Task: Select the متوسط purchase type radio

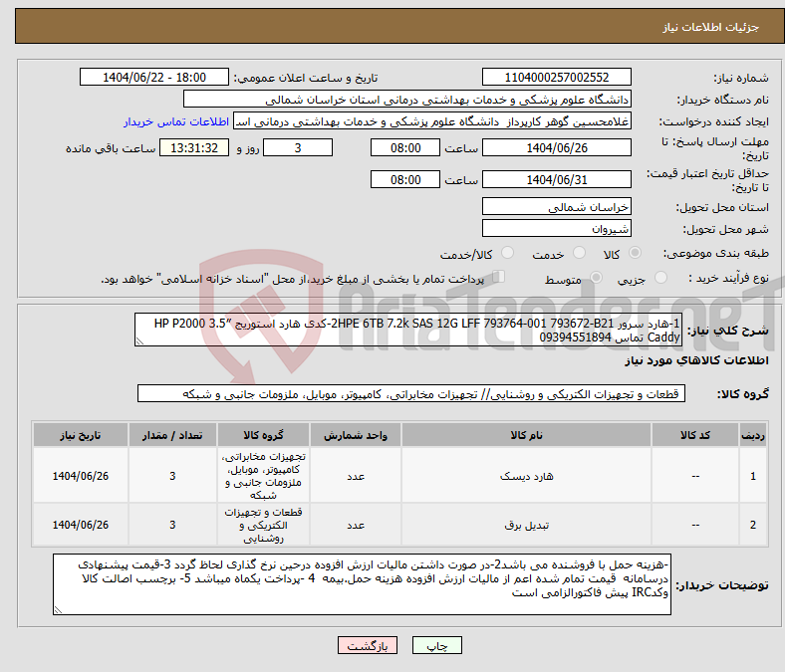Action: pos(596,277)
